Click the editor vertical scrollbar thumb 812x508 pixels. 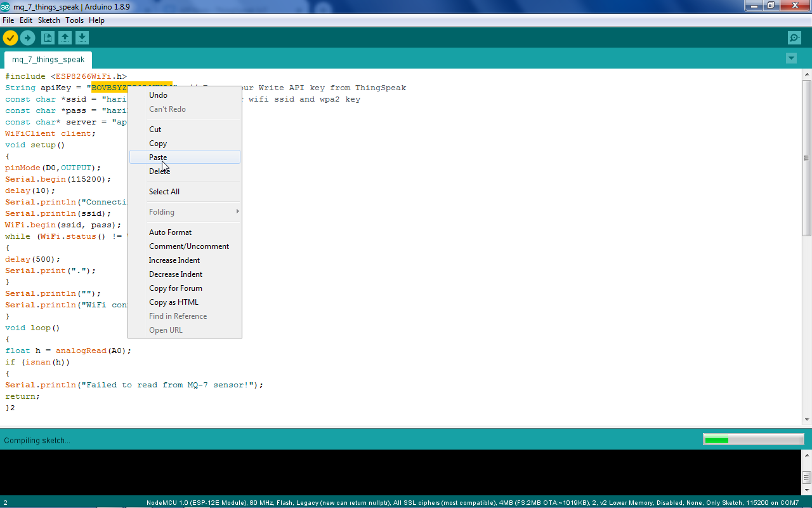click(x=806, y=158)
